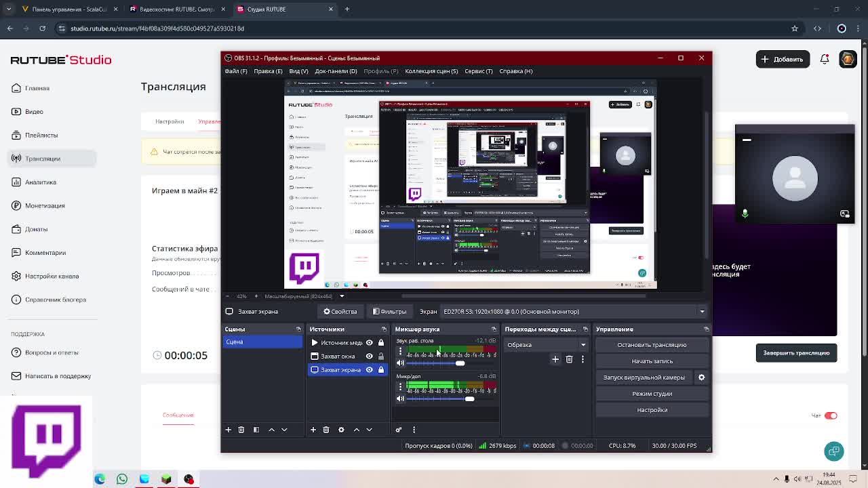868x488 pixels.
Task: Open virtual camera settings gear
Action: pyautogui.click(x=702, y=378)
